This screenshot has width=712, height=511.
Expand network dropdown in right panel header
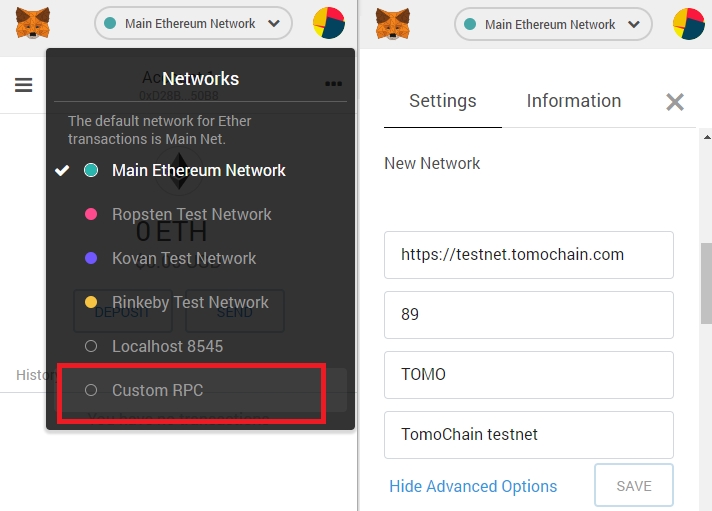pyautogui.click(x=553, y=24)
